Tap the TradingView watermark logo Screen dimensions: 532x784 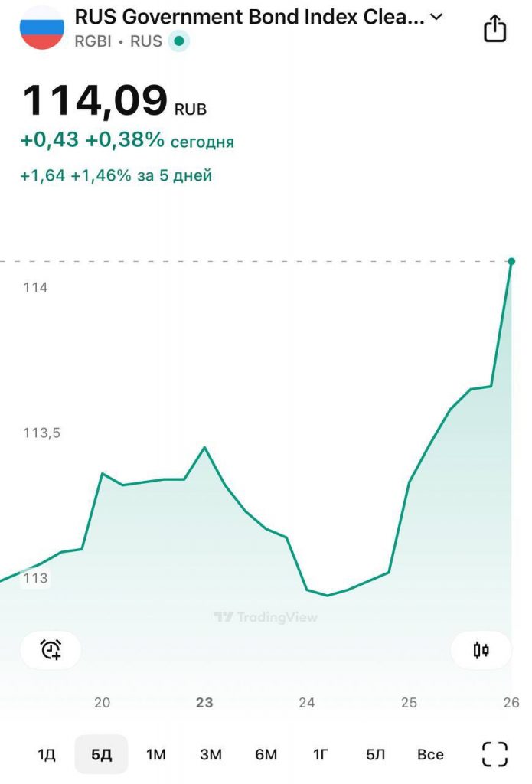tap(266, 617)
